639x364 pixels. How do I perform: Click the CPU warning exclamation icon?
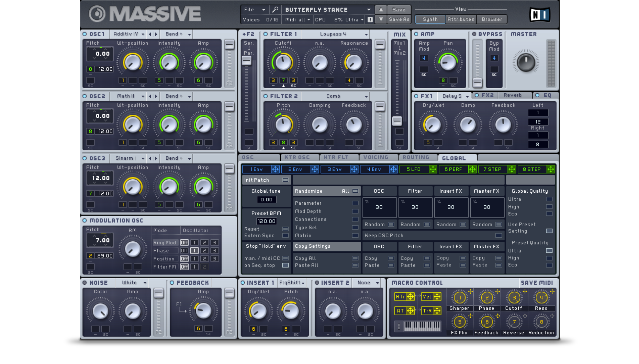(370, 20)
